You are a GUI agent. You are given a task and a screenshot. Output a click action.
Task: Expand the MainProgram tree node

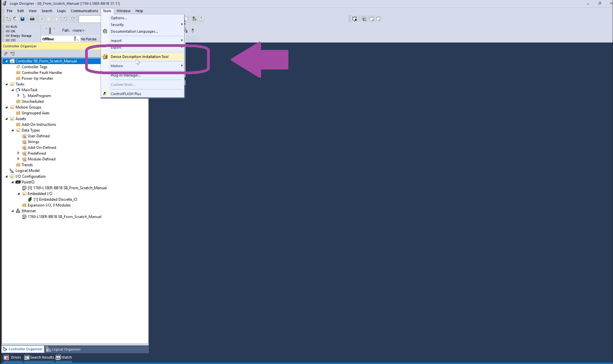[x=19, y=96]
